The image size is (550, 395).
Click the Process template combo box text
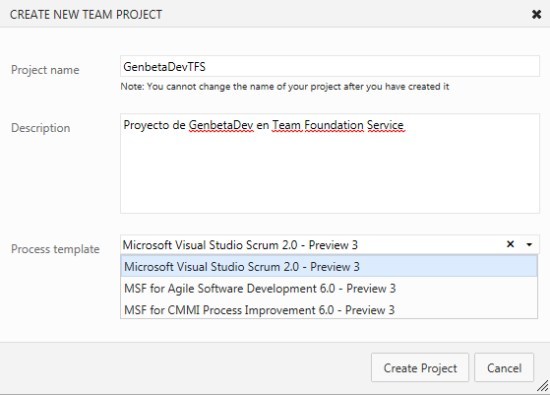[x=240, y=245]
